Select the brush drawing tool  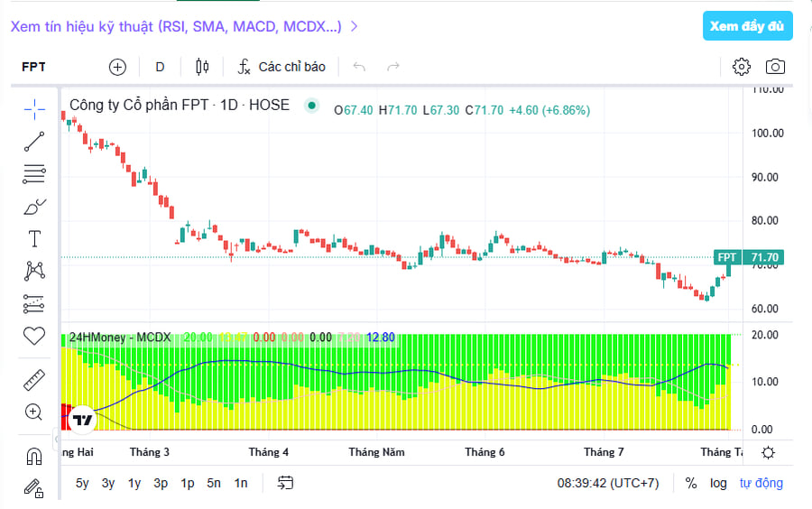pos(34,207)
